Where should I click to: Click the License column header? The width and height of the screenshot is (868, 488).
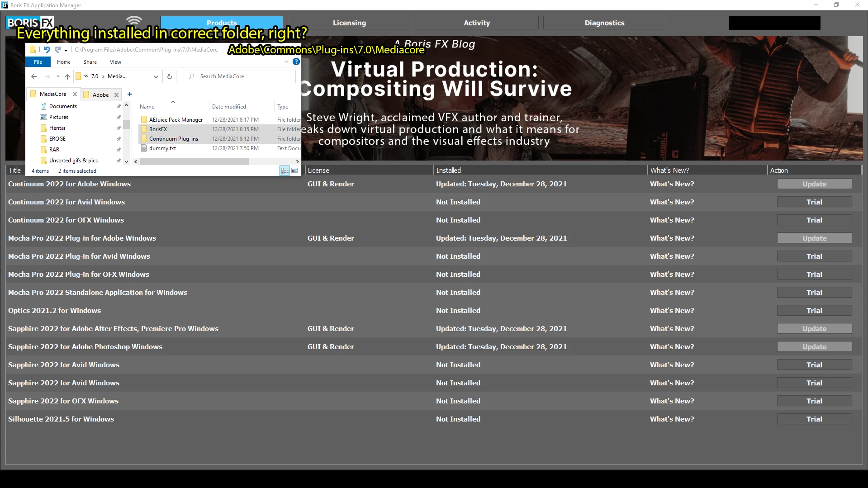coord(369,171)
